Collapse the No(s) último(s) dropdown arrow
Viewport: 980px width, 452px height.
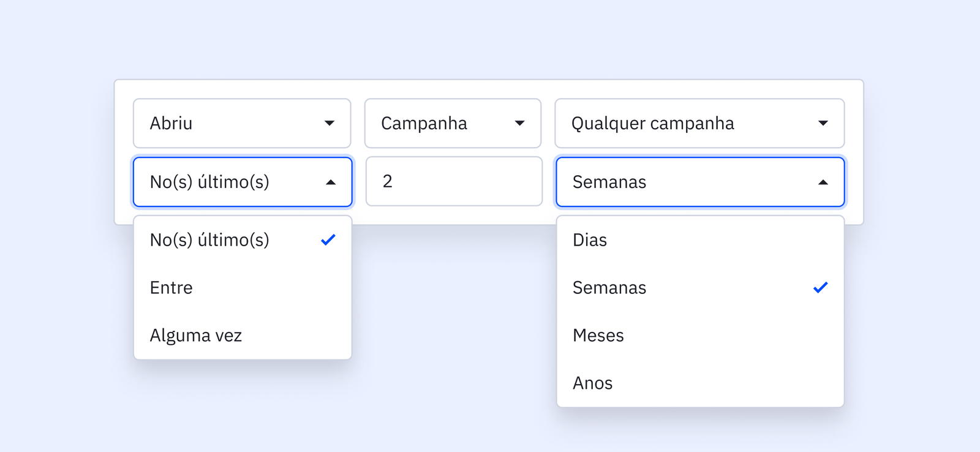pyautogui.click(x=331, y=182)
